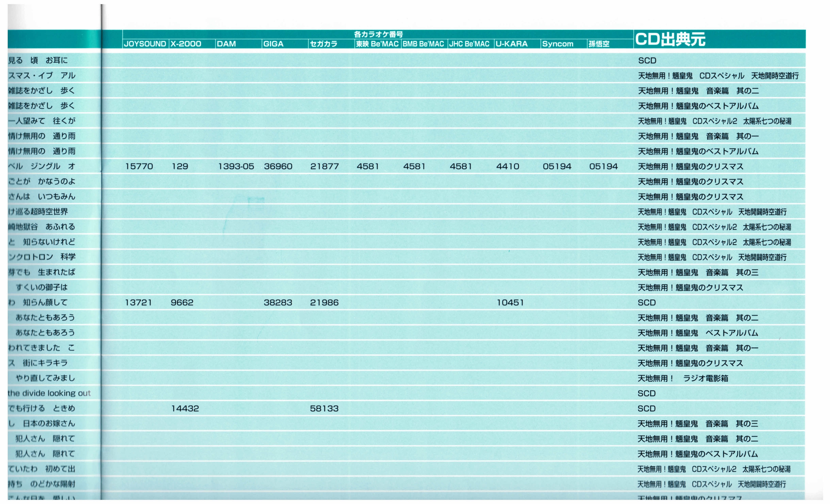Click the U-KARA column header
The height and width of the screenshot is (504, 830).
(x=511, y=44)
